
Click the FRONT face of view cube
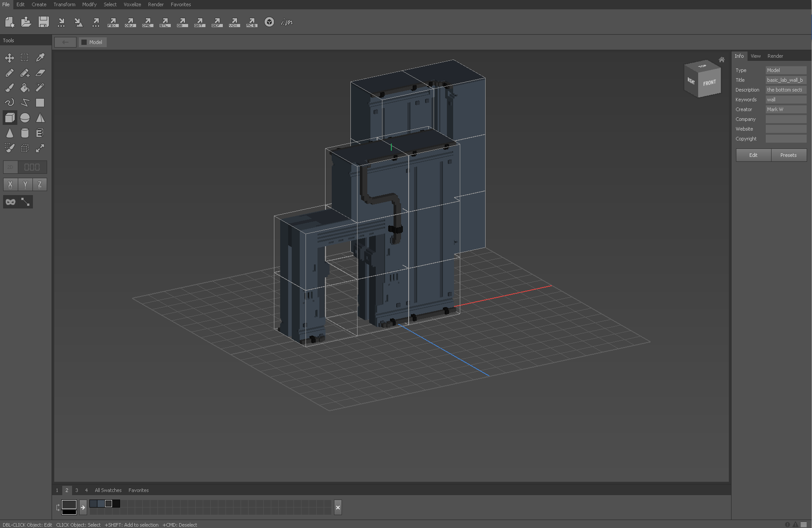[x=709, y=83]
